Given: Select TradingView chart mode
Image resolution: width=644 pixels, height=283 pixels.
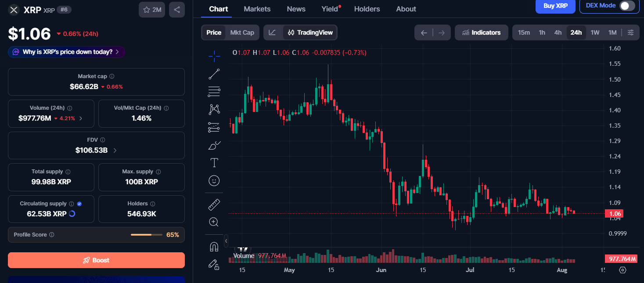Looking at the screenshot, I should coord(310,32).
